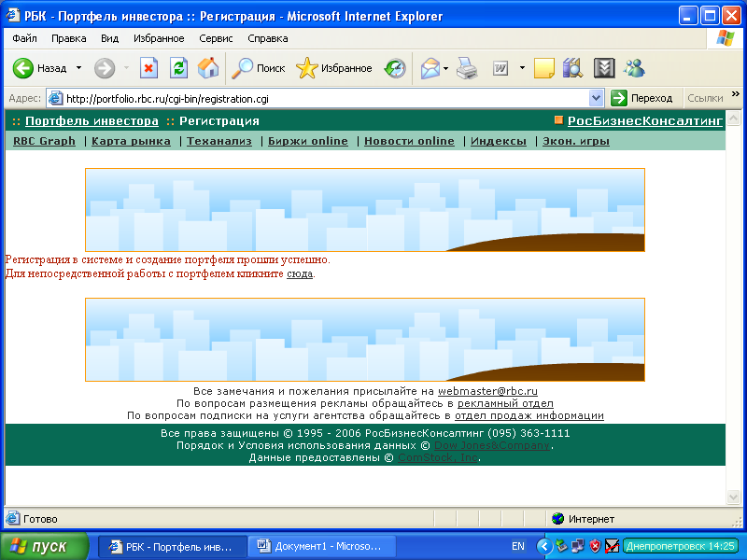Image resolution: width=747 pixels, height=560 pixels.
Task: Open the Справка menu
Action: [268, 38]
